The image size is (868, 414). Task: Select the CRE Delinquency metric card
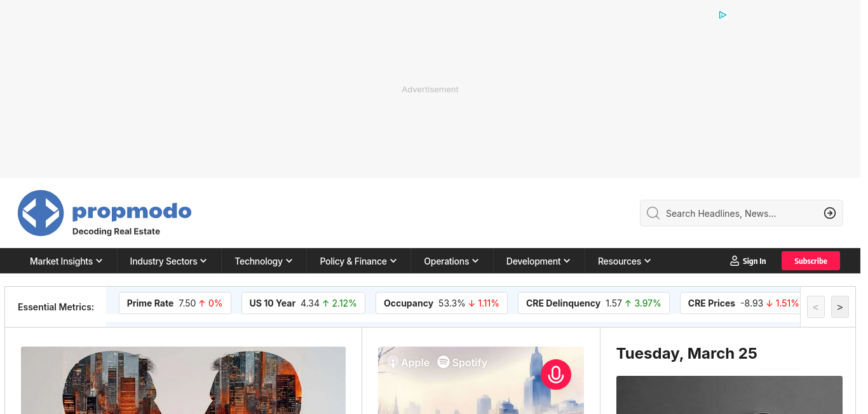click(x=593, y=303)
